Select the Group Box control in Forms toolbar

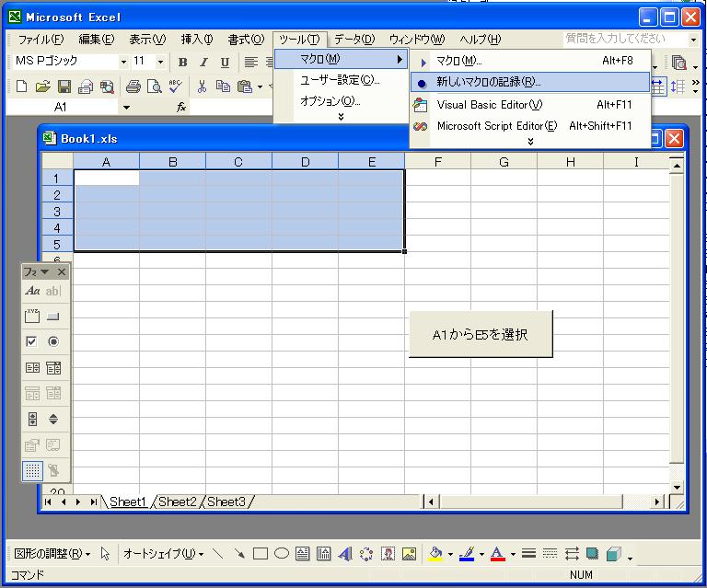coord(32,316)
